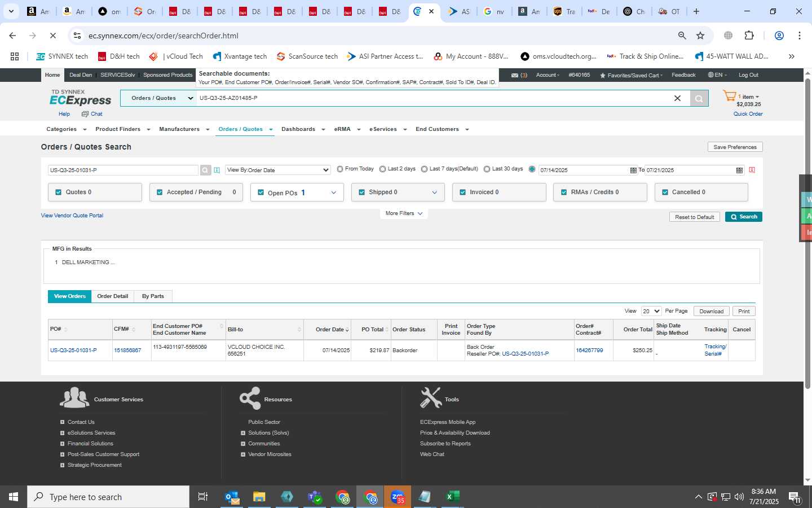The image size is (812, 508).
Task: Open the calendar picker for the To date
Action: point(739,170)
